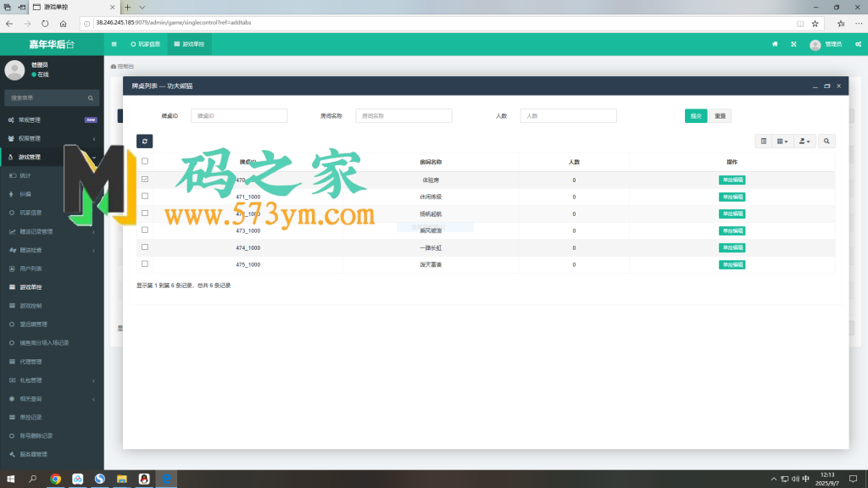The width and height of the screenshot is (868, 488).
Task: Open the export dropdown above the table
Action: 804,141
